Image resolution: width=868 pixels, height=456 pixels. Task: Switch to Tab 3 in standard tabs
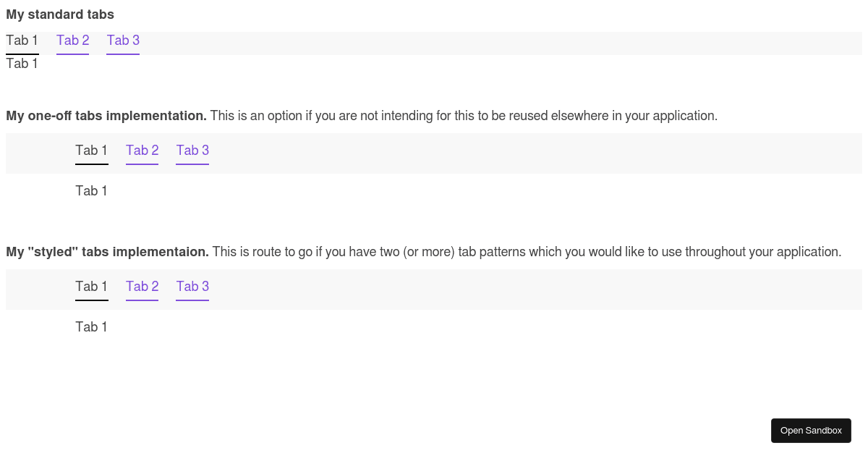(123, 41)
